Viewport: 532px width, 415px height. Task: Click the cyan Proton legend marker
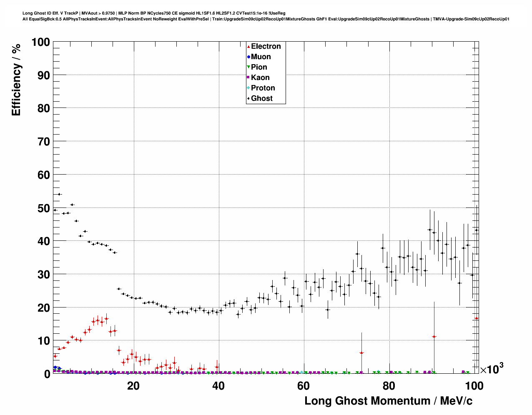click(x=248, y=88)
